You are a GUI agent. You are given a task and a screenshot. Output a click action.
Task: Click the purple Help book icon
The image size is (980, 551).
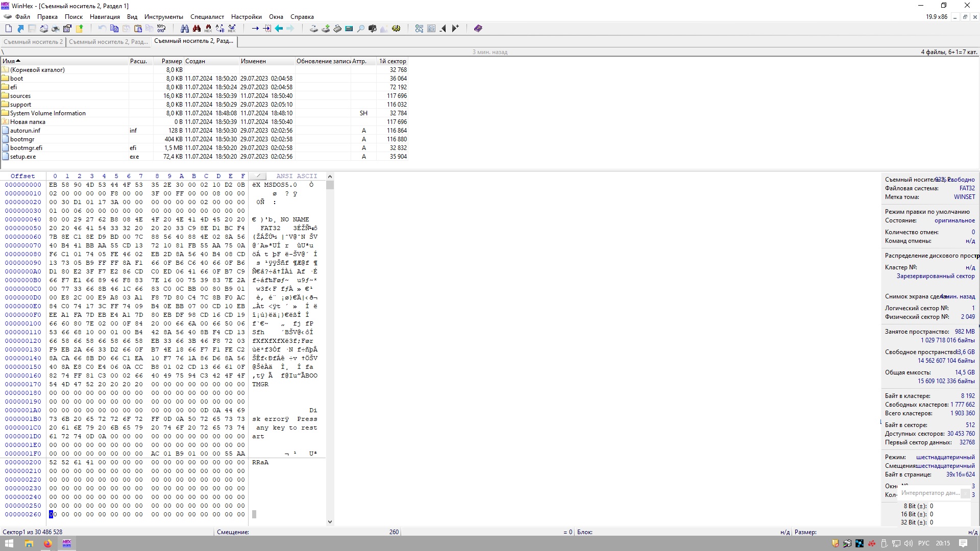pyautogui.click(x=478, y=29)
